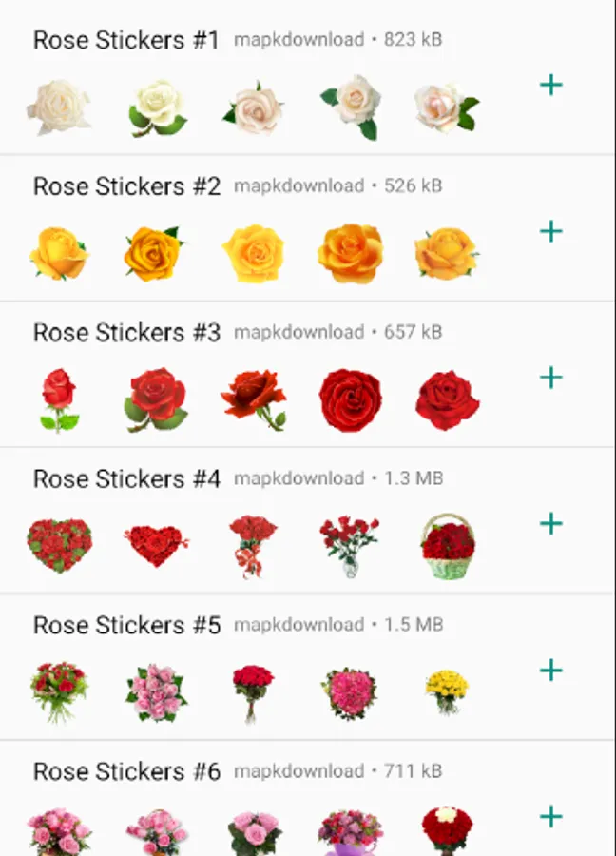Open Rose Stickers #6 pack title
The height and width of the screenshot is (856, 616).
tap(126, 771)
